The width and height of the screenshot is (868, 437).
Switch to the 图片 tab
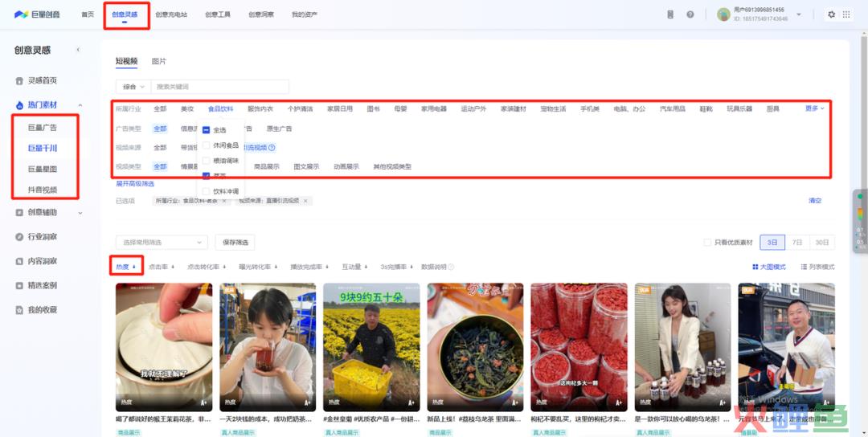point(159,61)
